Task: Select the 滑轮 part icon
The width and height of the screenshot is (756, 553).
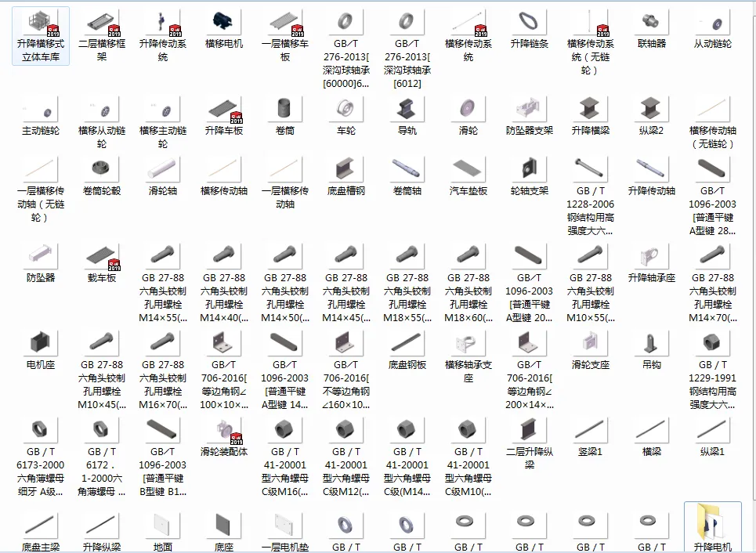Action: click(x=468, y=110)
